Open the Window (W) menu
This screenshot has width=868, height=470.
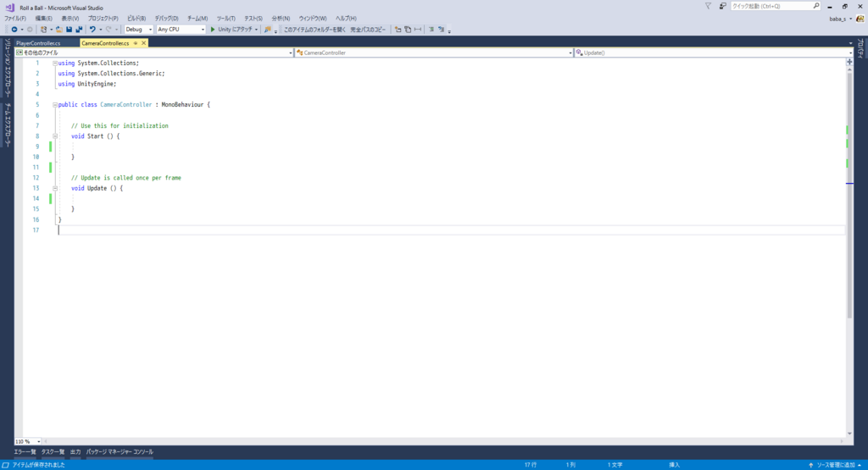coord(313,19)
